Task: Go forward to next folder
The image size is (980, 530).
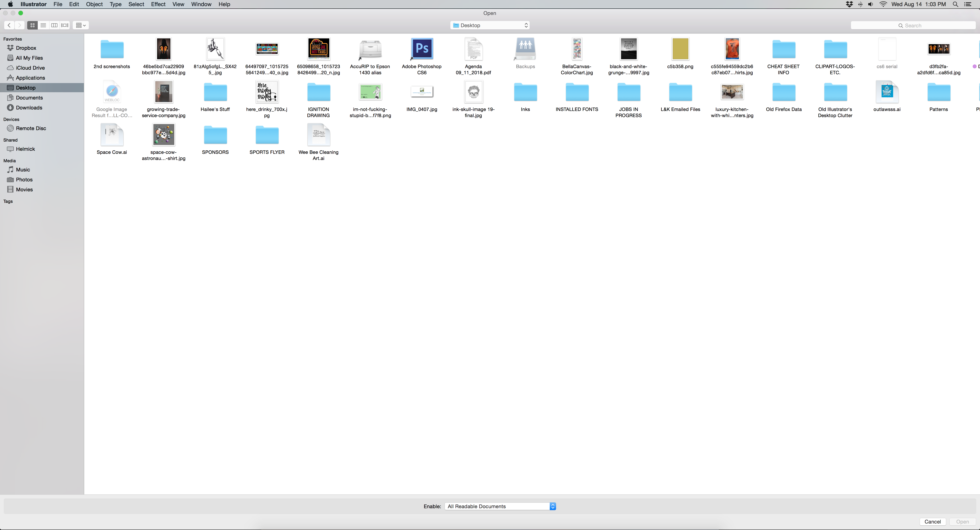Action: pyautogui.click(x=19, y=25)
